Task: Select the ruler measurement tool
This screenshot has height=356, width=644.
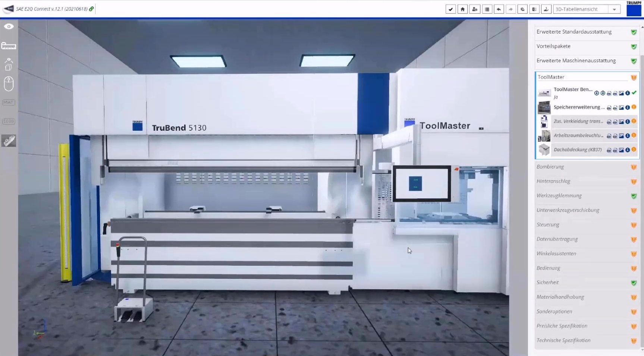Action: [x=9, y=46]
